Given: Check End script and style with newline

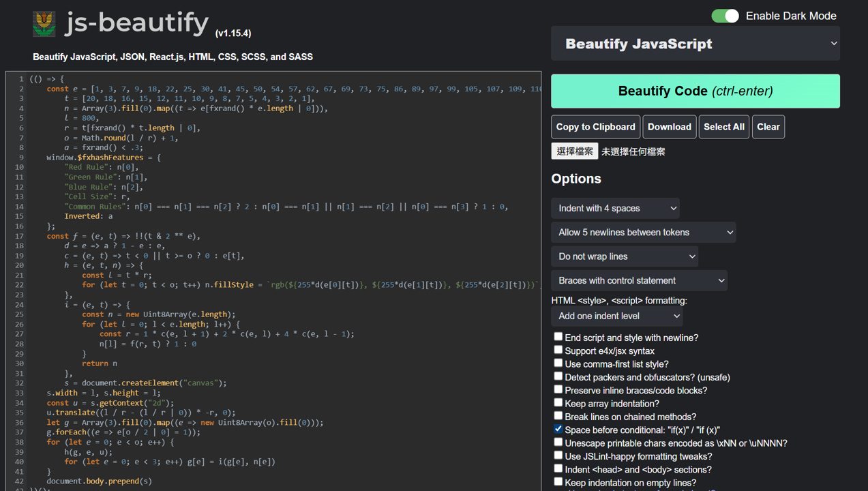Looking at the screenshot, I should (x=558, y=337).
